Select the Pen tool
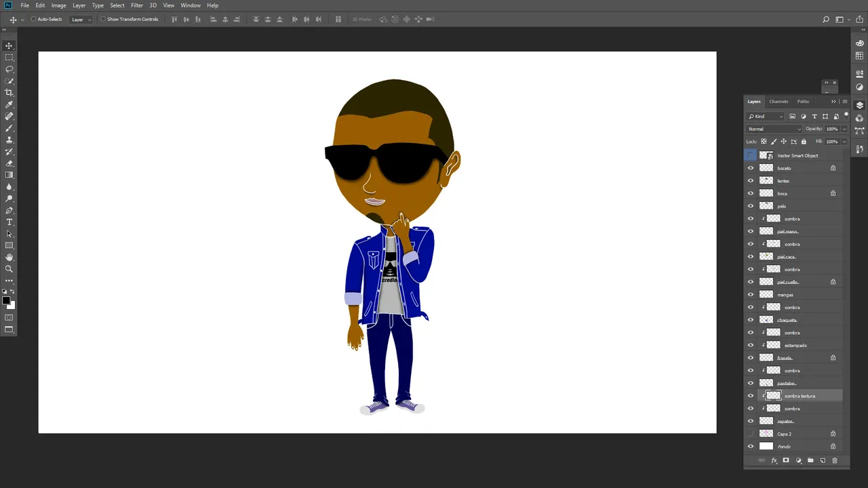 pyautogui.click(x=9, y=211)
